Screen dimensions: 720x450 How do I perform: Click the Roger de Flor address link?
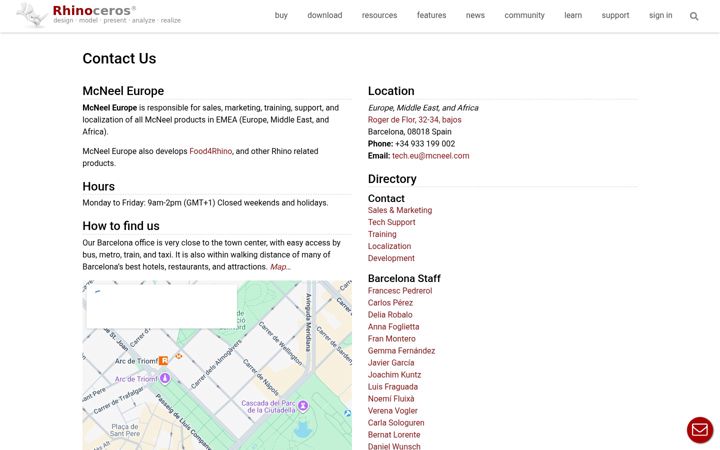pos(414,120)
